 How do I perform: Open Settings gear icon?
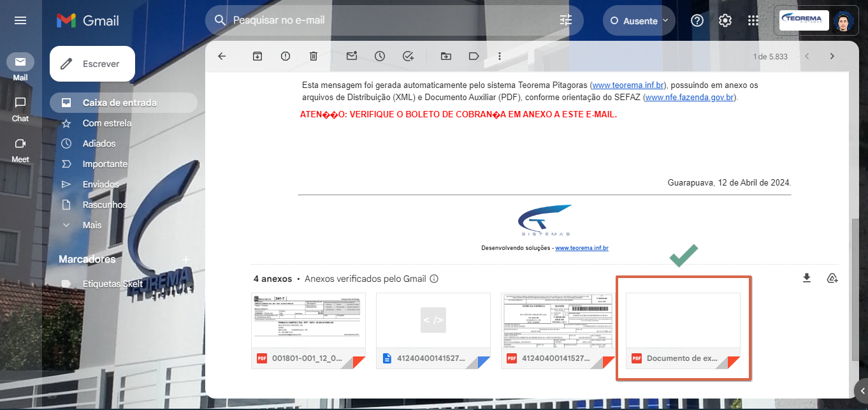point(725,20)
